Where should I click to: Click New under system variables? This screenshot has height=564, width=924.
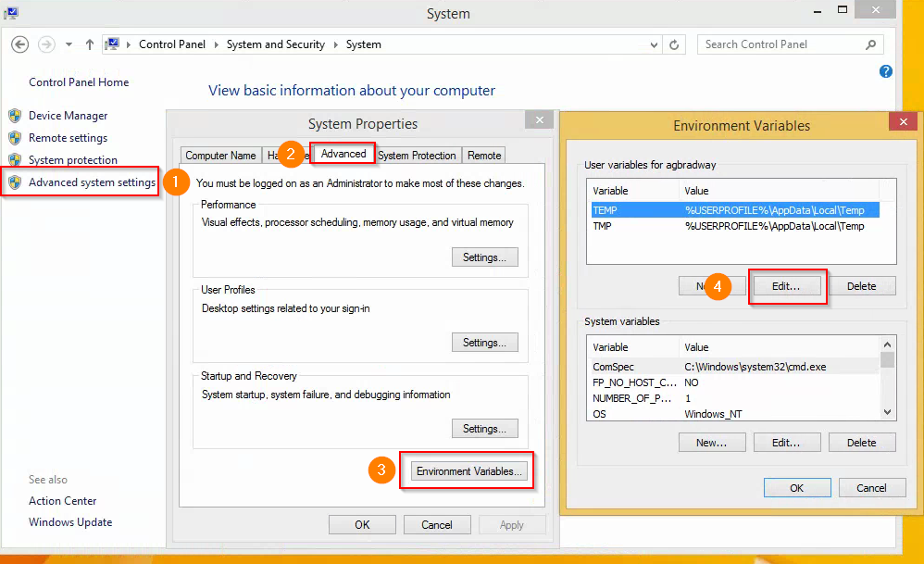pos(712,443)
